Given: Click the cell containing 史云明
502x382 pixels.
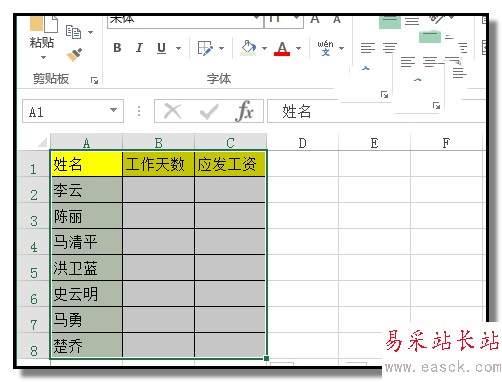Looking at the screenshot, I should 86,294.
